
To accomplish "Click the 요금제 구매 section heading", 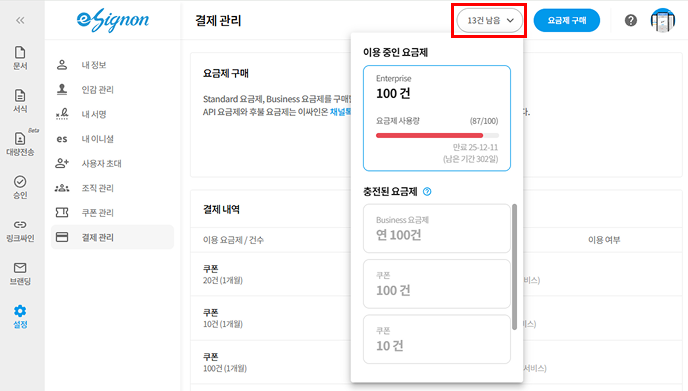I will coord(226,73).
